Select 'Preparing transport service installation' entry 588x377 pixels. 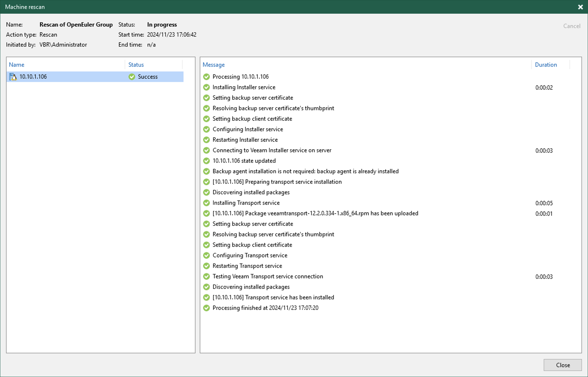(277, 182)
